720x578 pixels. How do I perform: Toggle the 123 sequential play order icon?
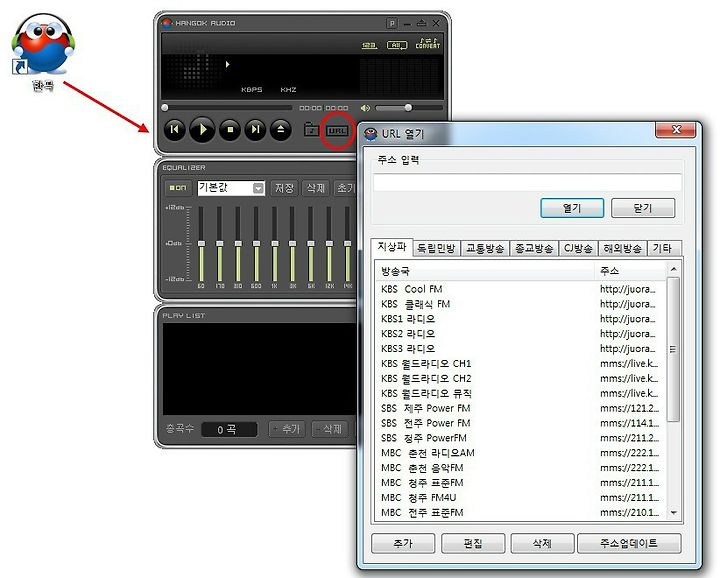(x=369, y=45)
